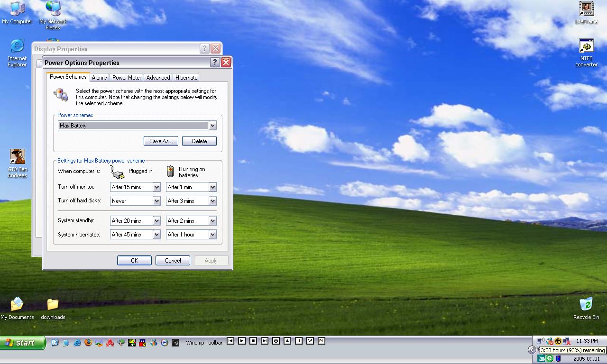
Task: Click Save As button for power scheme
Action: 161,141
